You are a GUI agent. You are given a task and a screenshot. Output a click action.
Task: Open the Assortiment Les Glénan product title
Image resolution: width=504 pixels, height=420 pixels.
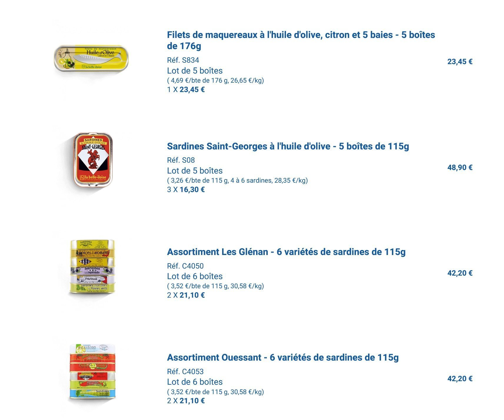pyautogui.click(x=286, y=252)
